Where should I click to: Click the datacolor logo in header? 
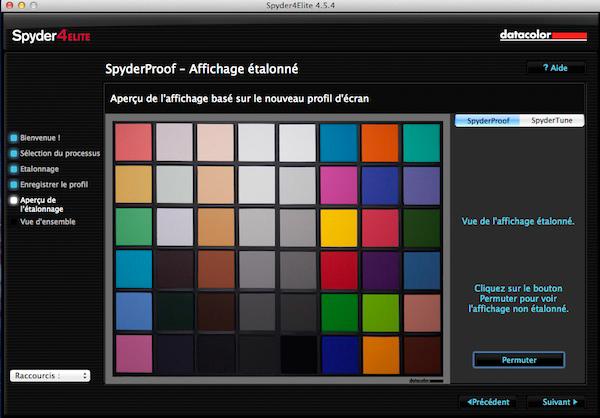[541, 37]
